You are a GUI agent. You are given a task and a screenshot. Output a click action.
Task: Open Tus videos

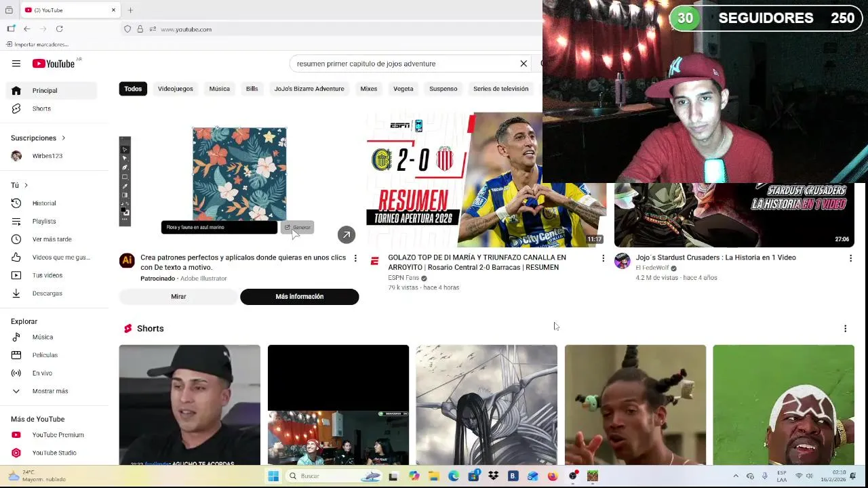pyautogui.click(x=52, y=275)
